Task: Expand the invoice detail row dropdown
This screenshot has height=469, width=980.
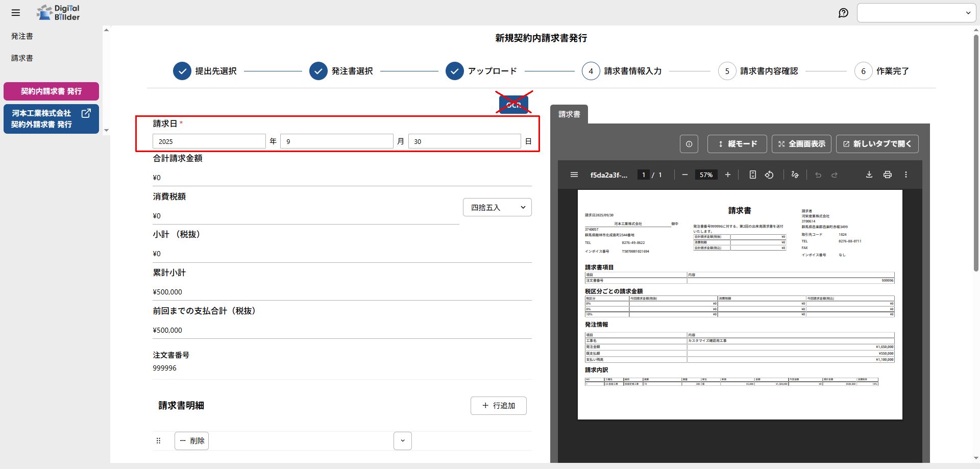Action: (x=402, y=441)
